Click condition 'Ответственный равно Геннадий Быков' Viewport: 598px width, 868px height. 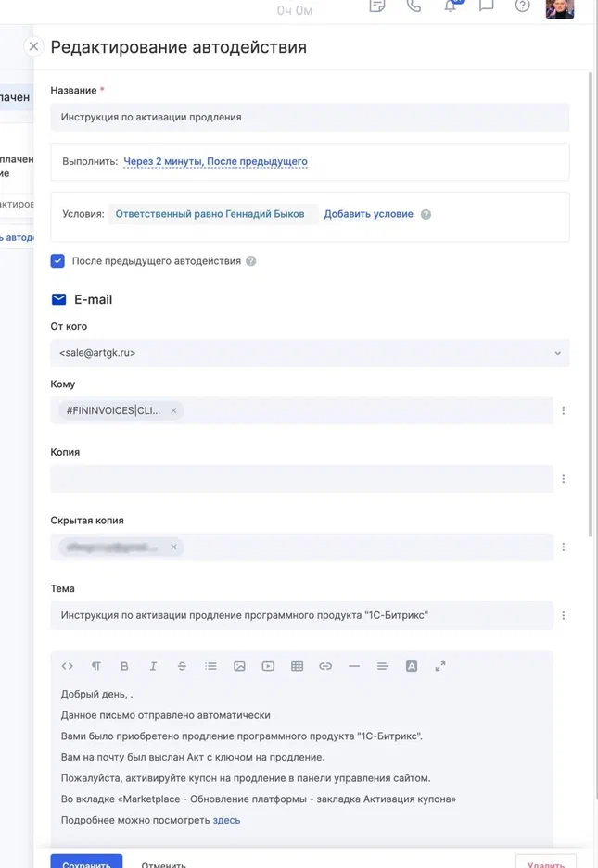[x=210, y=214]
